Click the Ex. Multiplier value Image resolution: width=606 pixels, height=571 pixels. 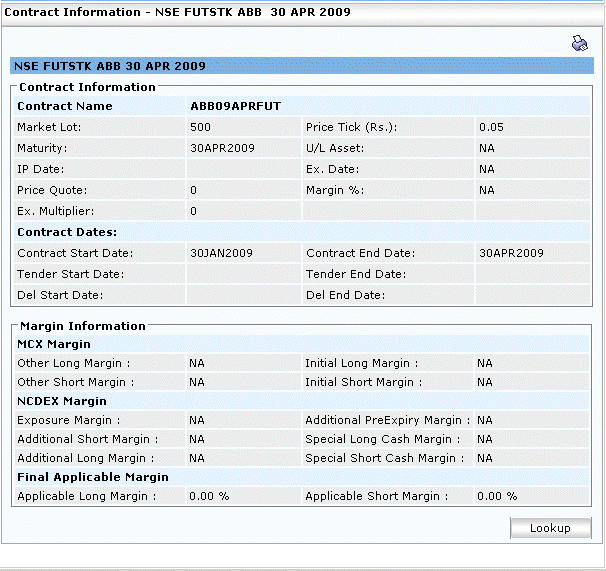click(194, 211)
